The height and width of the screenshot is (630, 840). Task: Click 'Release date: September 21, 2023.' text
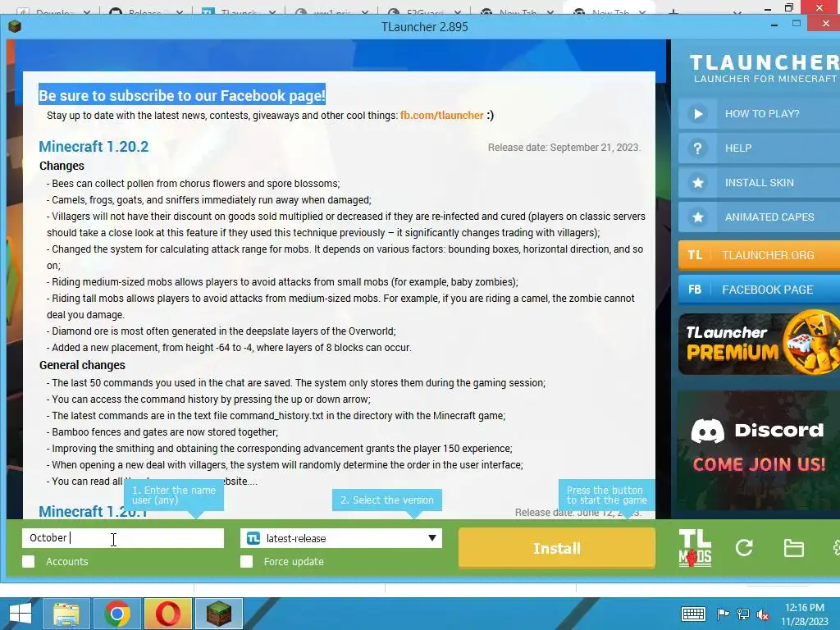[x=564, y=148]
